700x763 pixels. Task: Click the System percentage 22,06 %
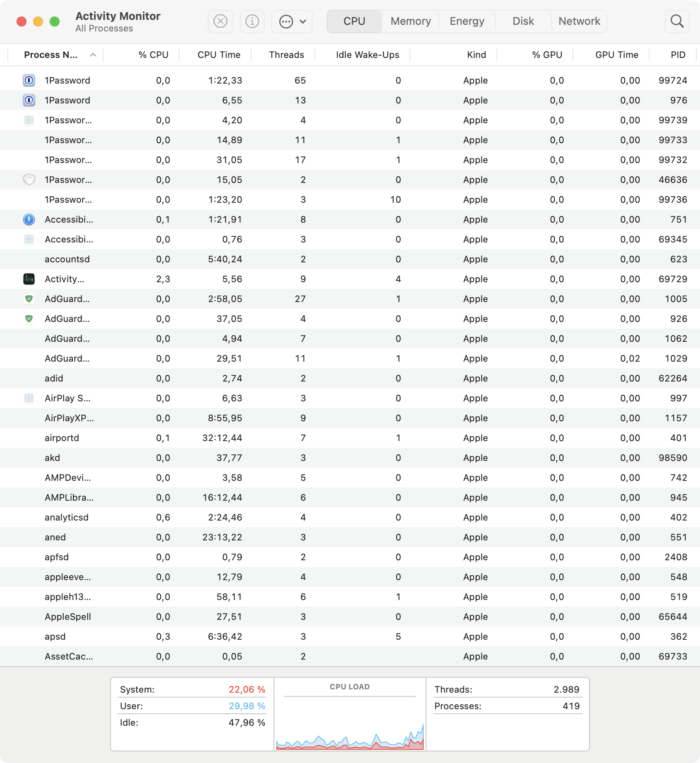pos(247,689)
